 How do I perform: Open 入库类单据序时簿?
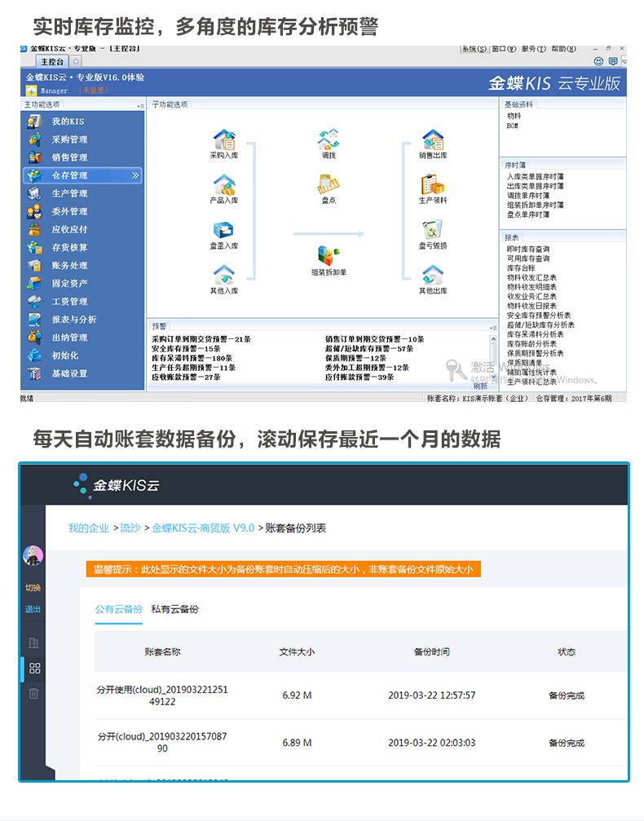click(535, 177)
